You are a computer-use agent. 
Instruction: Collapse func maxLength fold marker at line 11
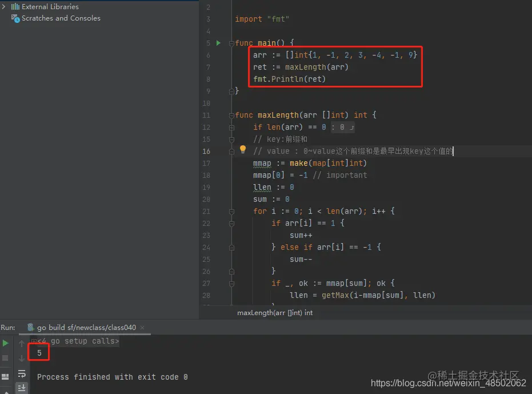[231, 116]
